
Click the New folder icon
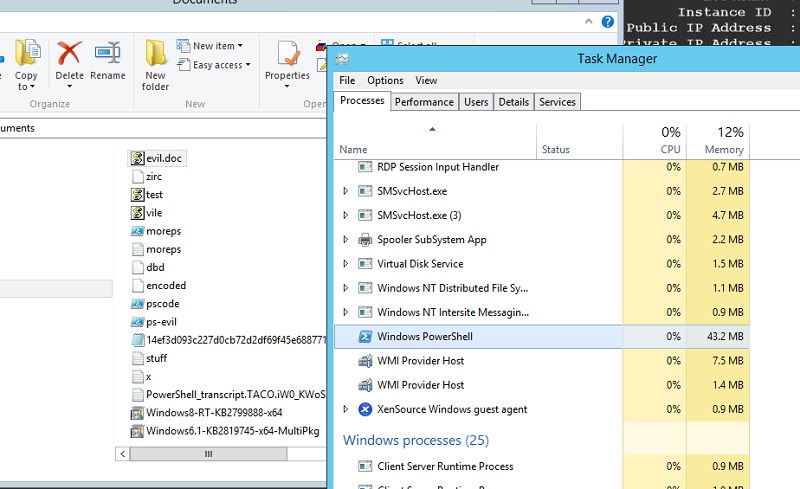click(x=156, y=54)
